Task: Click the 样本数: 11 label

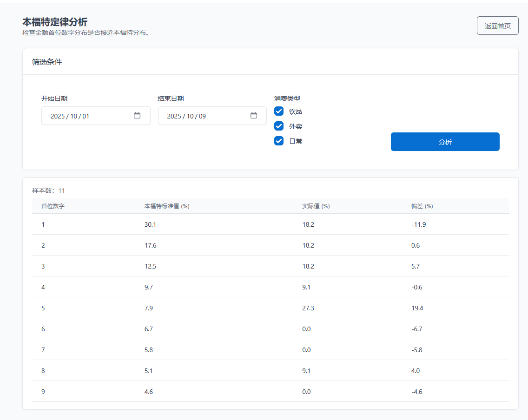Action: (49, 190)
